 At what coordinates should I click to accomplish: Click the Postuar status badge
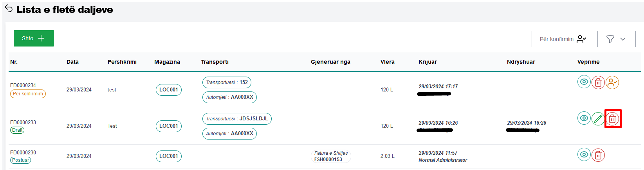(x=20, y=160)
